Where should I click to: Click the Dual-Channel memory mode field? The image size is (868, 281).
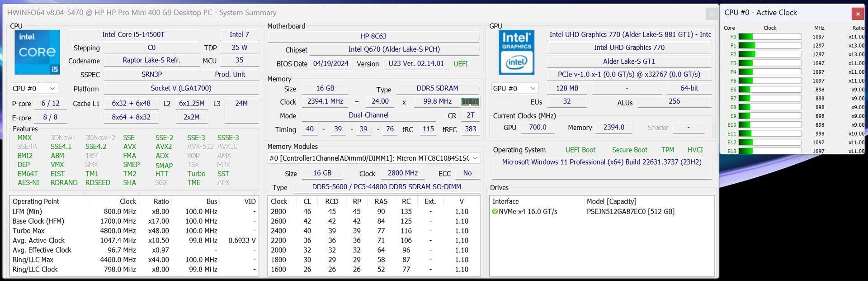(x=368, y=115)
